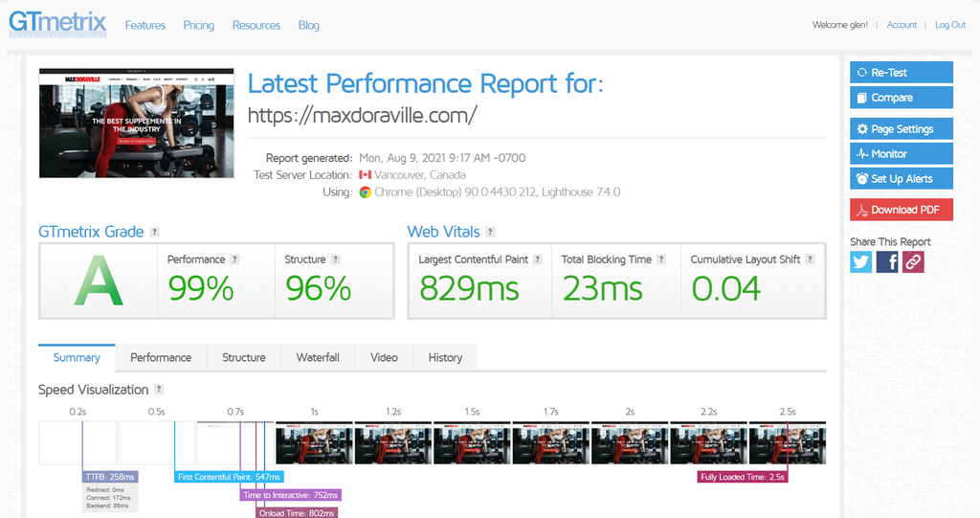Copy report link with chain icon

(x=913, y=261)
